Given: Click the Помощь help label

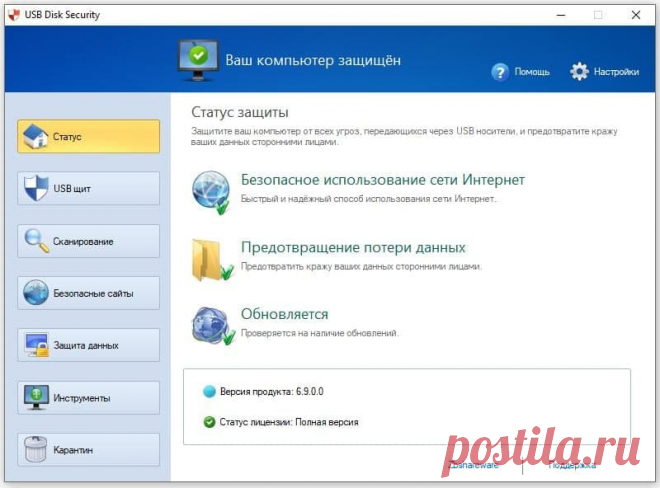Looking at the screenshot, I should pyautogui.click(x=532, y=72).
